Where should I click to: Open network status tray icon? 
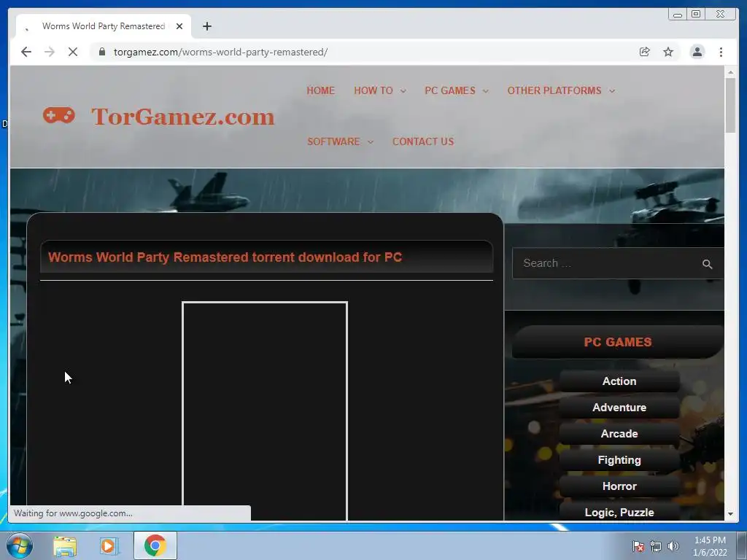[656, 546]
